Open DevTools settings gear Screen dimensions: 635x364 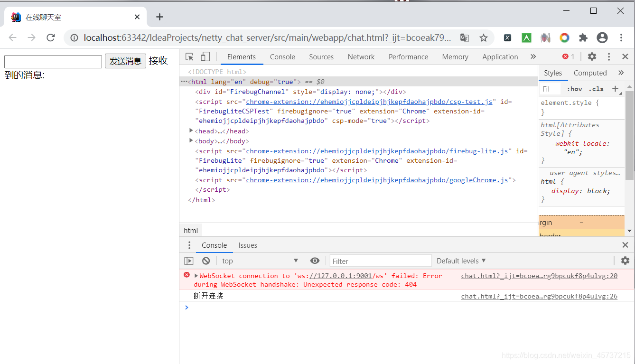(x=591, y=56)
